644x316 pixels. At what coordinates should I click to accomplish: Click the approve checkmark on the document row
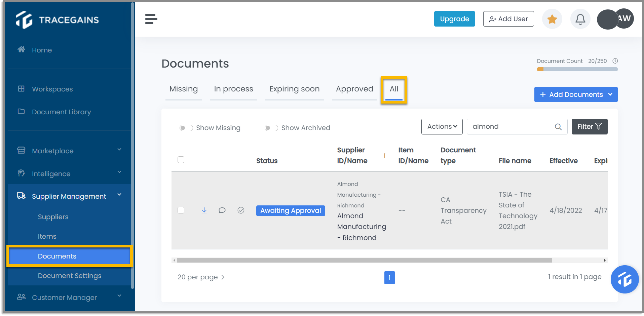coord(241,210)
